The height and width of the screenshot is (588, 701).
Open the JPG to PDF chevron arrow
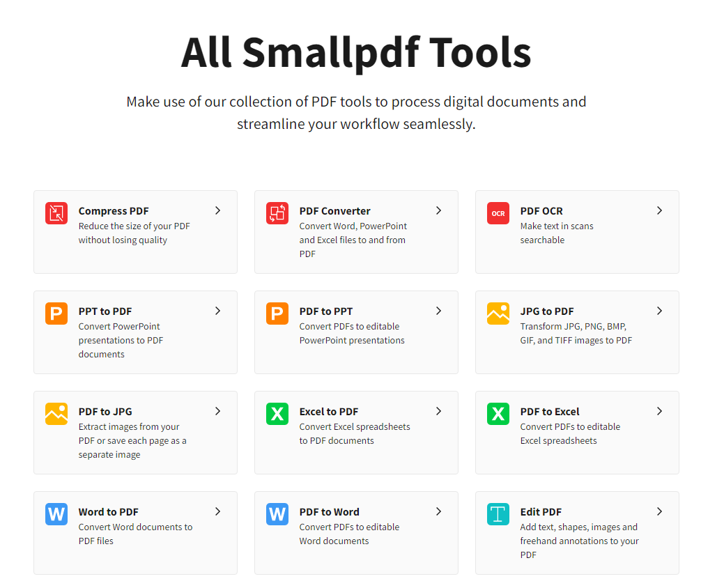(659, 311)
